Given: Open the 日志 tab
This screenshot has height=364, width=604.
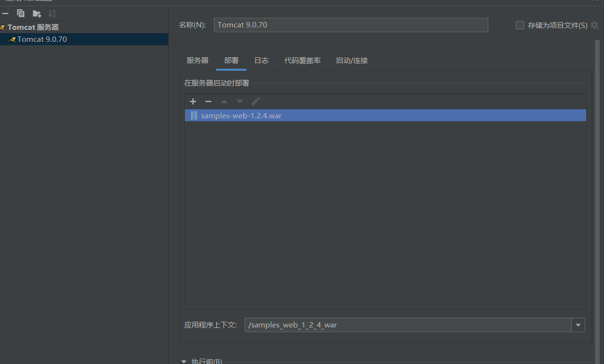Looking at the screenshot, I should [x=261, y=61].
